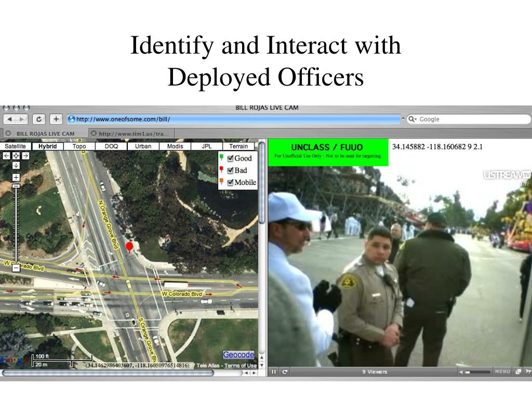
Task: Pan the map down
Action: tap(16, 165)
